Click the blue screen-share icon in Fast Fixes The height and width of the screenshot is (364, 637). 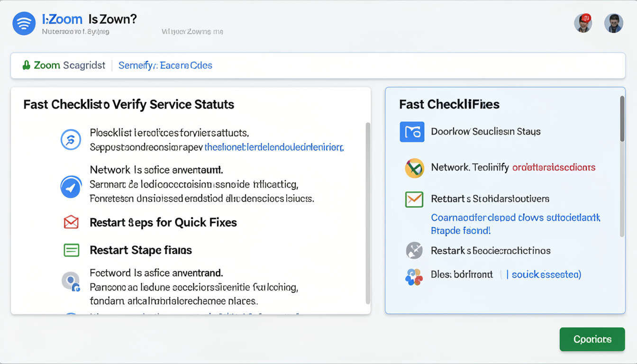[x=412, y=132]
